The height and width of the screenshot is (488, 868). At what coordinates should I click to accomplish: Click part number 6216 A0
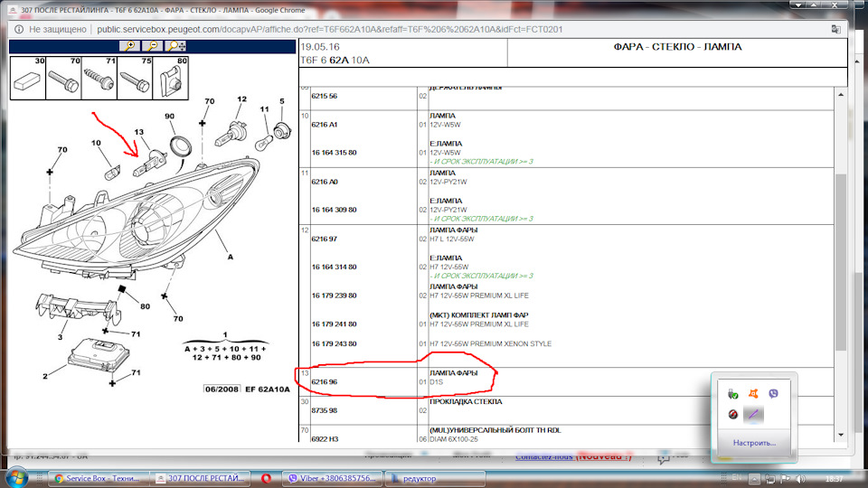pyautogui.click(x=325, y=182)
